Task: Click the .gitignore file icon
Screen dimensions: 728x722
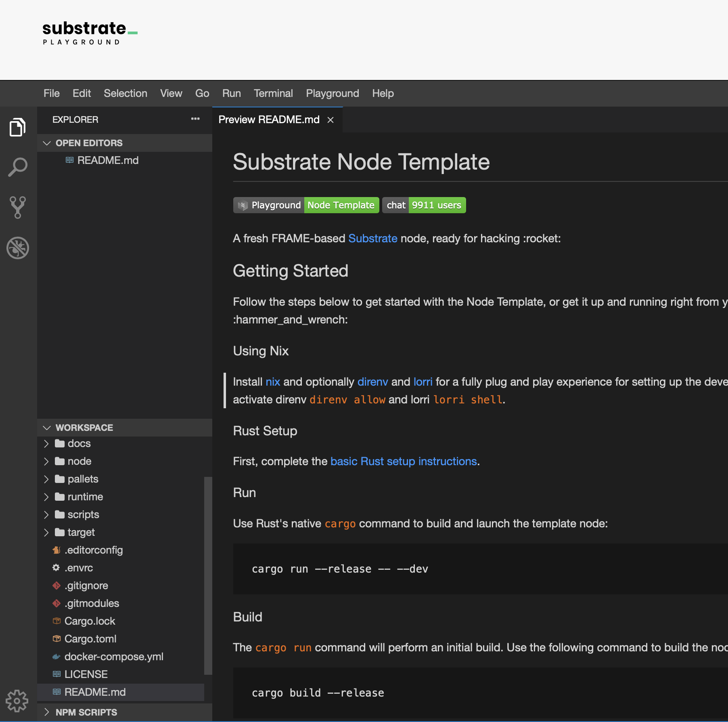Action: (x=56, y=586)
